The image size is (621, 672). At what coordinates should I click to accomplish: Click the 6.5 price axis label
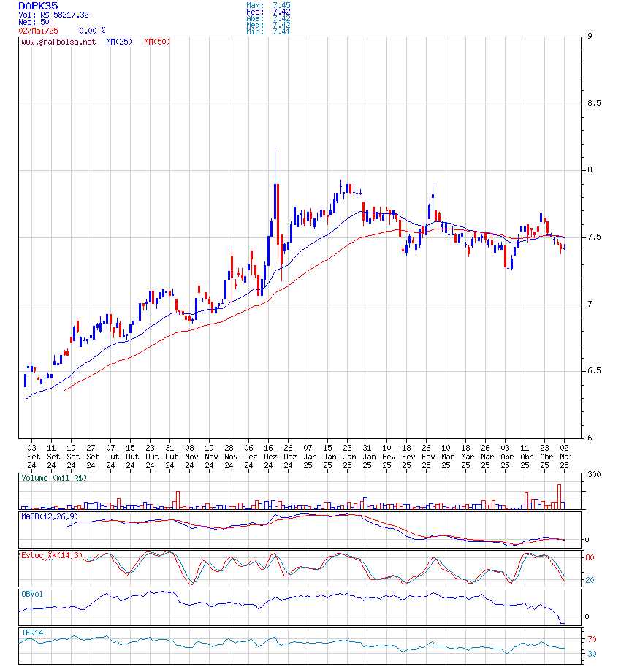594,371
